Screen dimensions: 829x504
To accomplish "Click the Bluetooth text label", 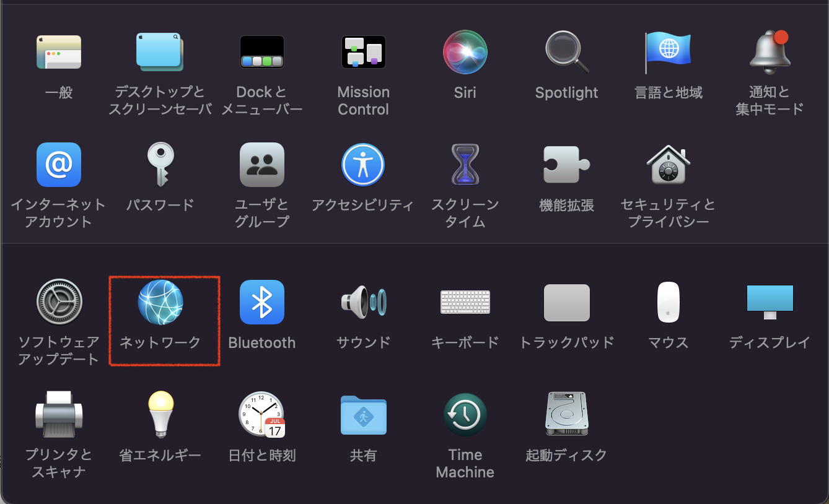I will 262,342.
